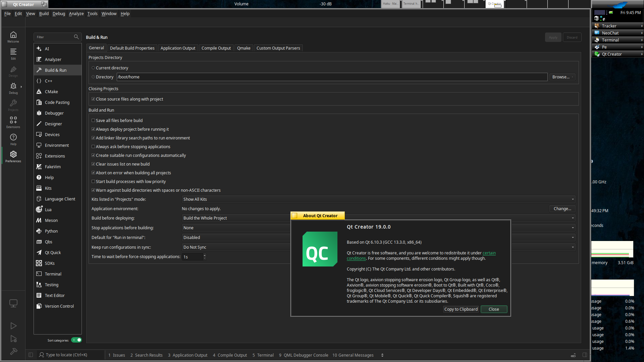
Task: Open the Build before deploying dropdown
Action: [379, 218]
